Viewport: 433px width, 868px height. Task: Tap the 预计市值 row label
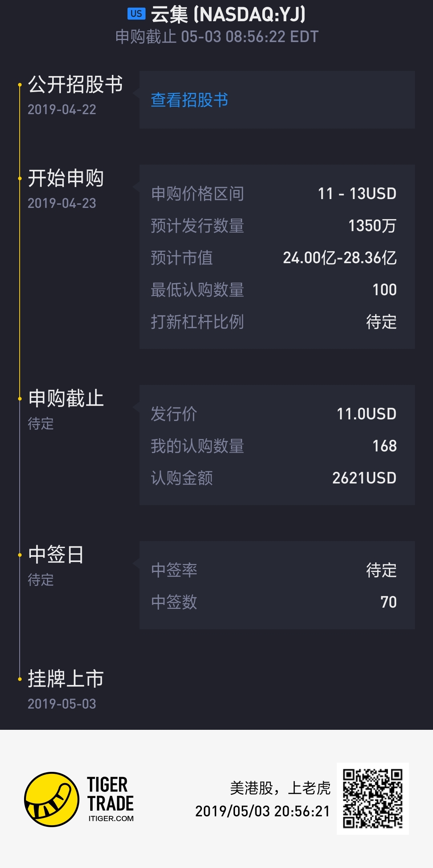point(182,258)
